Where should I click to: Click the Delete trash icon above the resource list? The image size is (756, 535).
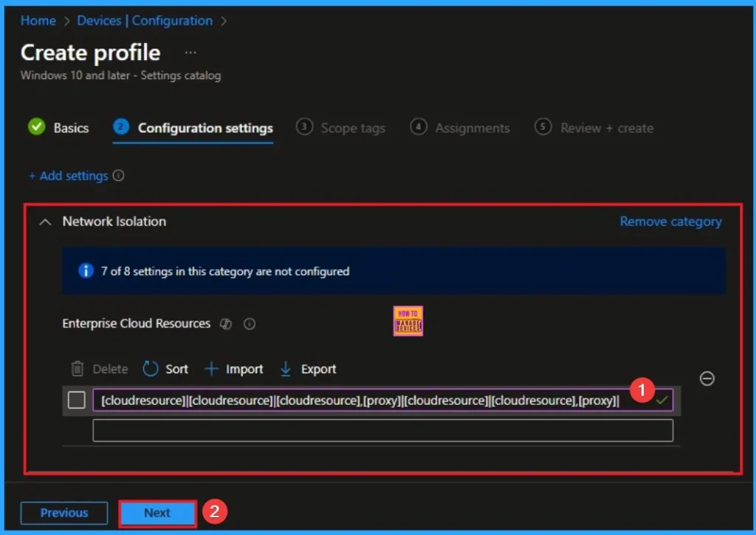pyautogui.click(x=77, y=369)
